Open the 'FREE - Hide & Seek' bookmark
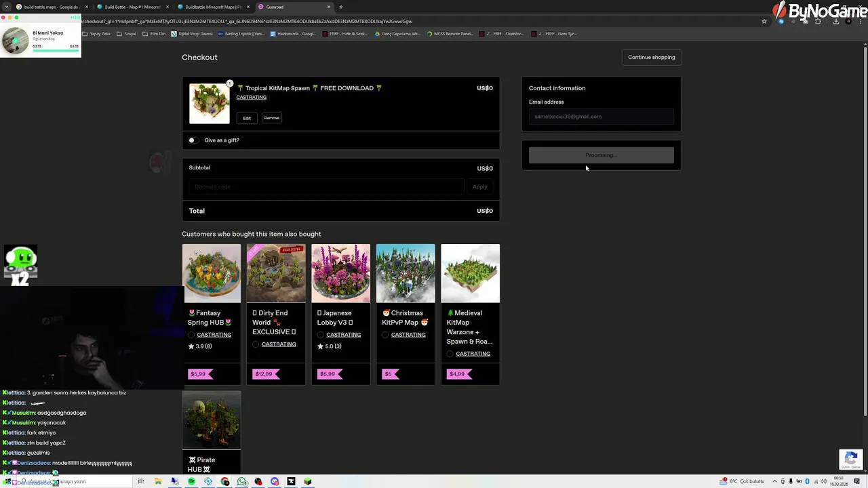Viewport: 868px width, 488px height. point(345,33)
